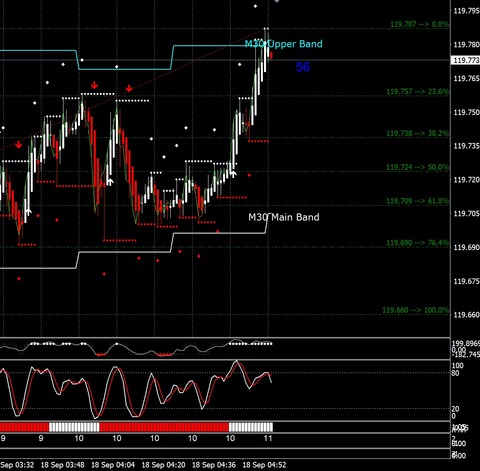Click 119.780 on the price axis

466,45
